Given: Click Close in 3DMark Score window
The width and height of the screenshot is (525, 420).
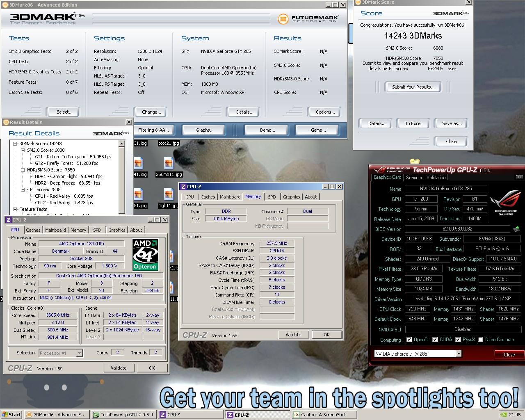Looking at the screenshot, I should 451,142.
